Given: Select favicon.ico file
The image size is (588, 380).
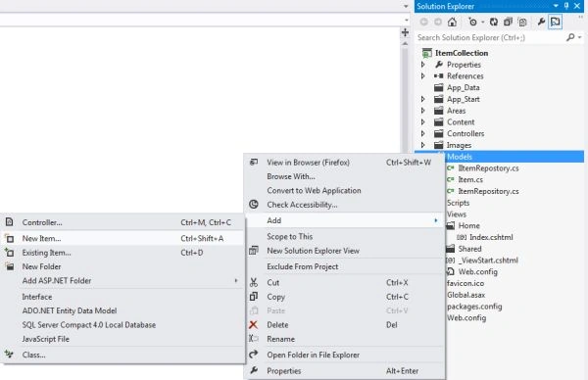Looking at the screenshot, I should [x=465, y=284].
